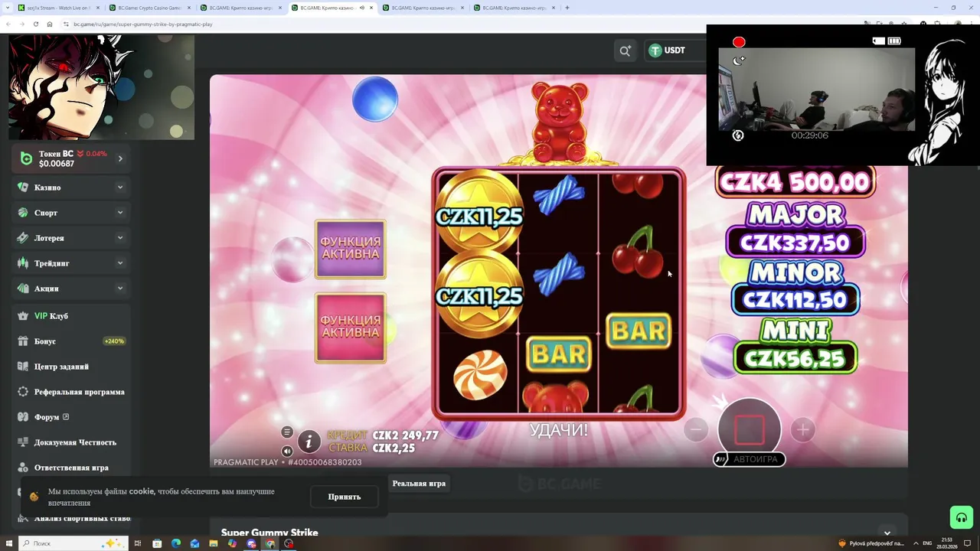Click the Казино sidebar icon
980x551 pixels.
pyautogui.click(x=23, y=187)
